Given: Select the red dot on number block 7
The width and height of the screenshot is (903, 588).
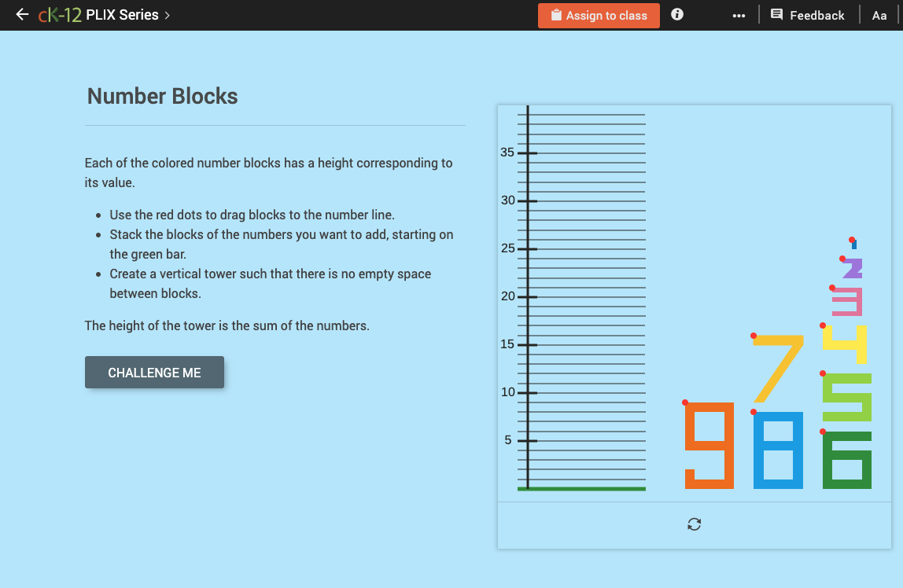Looking at the screenshot, I should 754,336.
